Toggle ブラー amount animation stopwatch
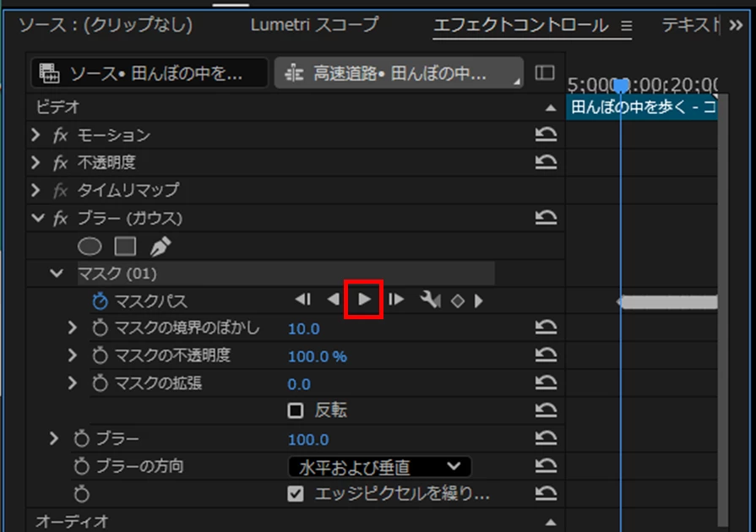The width and height of the screenshot is (756, 532). point(81,438)
